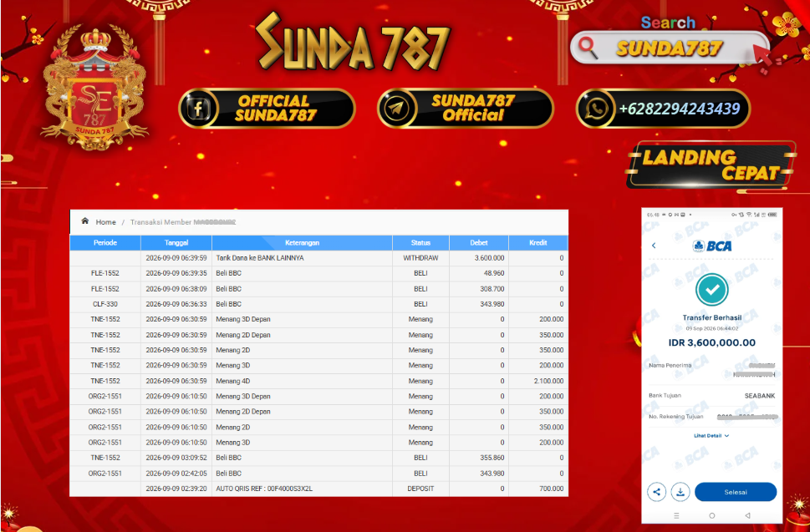The width and height of the screenshot is (810, 532).
Task: Click the BCA logo in phone screen
Action: pyautogui.click(x=712, y=246)
